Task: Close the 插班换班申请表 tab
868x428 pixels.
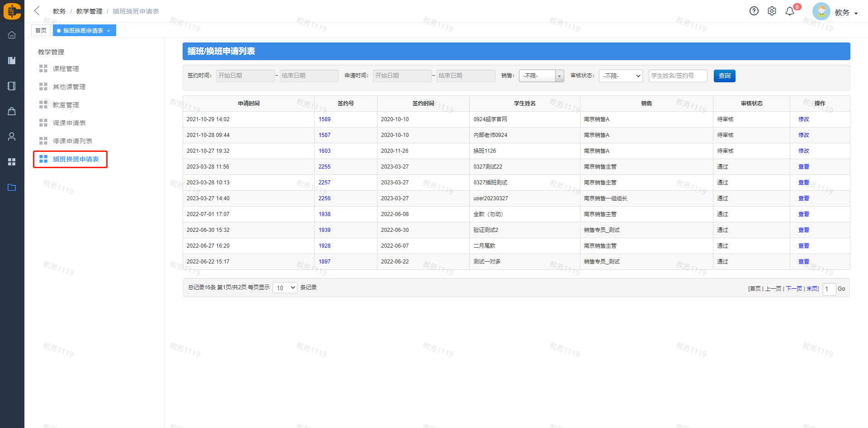Action: [108, 31]
